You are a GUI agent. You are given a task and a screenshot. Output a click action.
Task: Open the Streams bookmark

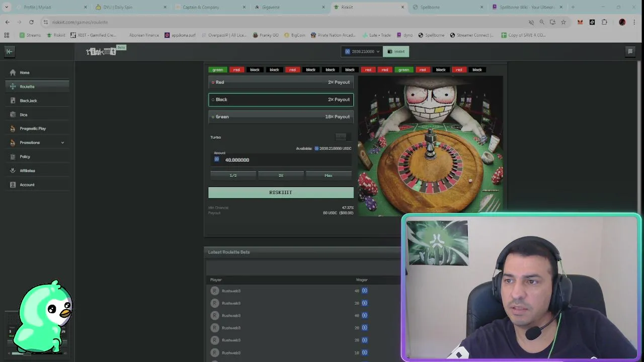click(x=30, y=35)
